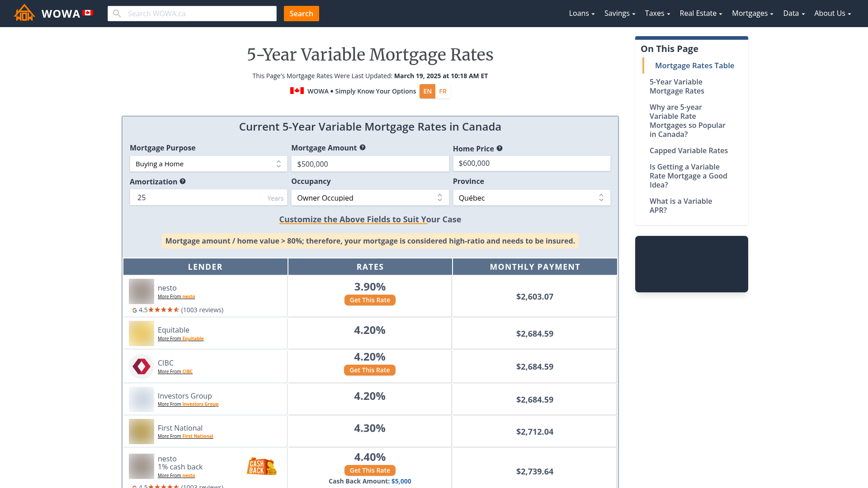
Task: Click Customize the Above Fields link
Action: 370,220
